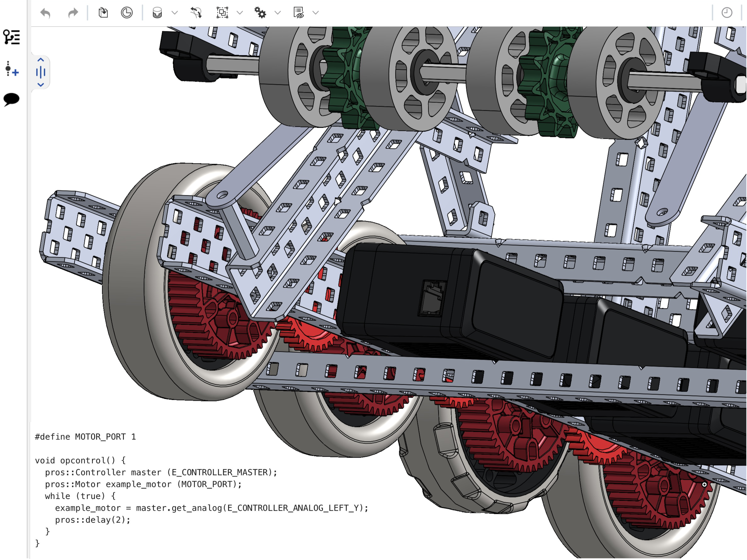The height and width of the screenshot is (560, 747).
Task: Click the Redo icon
Action: coord(73,13)
